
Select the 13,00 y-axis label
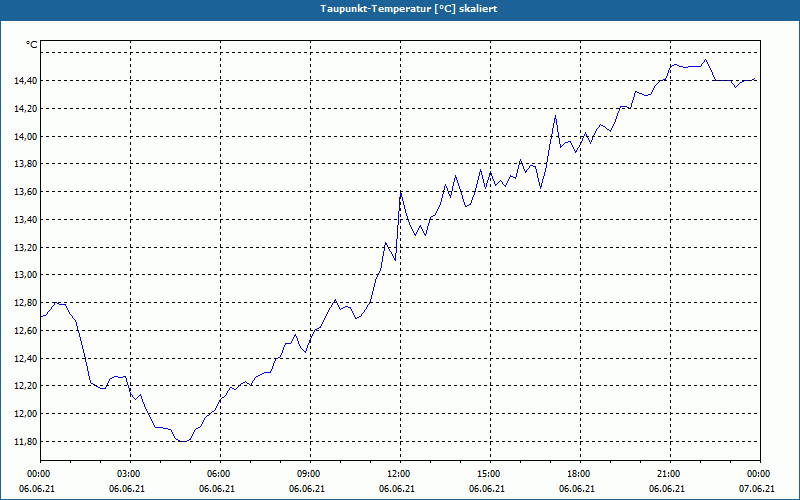point(27,275)
